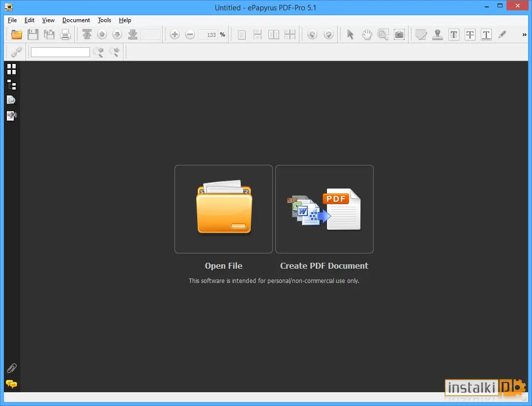Viewport: 532px width, 406px height.
Task: Open the Tools menu
Action: [105, 20]
